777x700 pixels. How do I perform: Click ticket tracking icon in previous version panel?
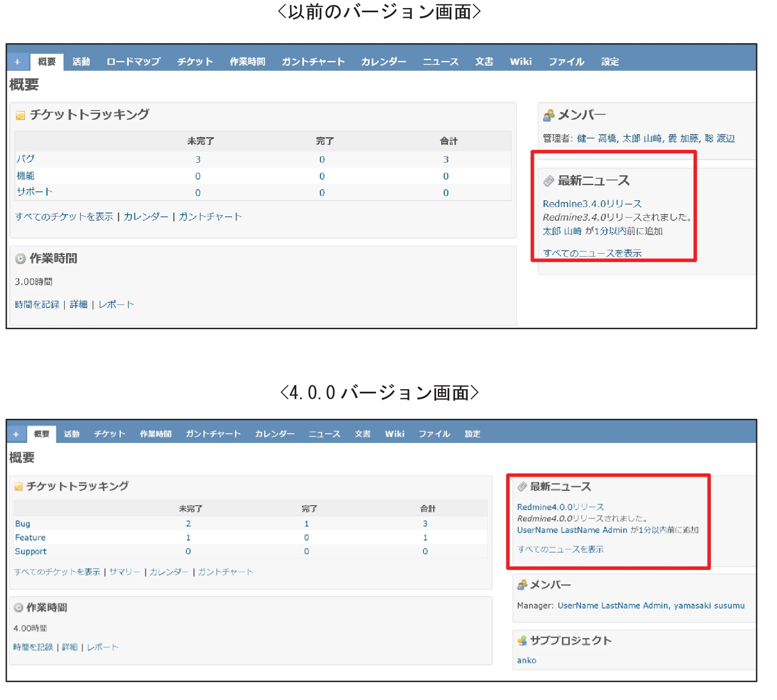point(20,115)
